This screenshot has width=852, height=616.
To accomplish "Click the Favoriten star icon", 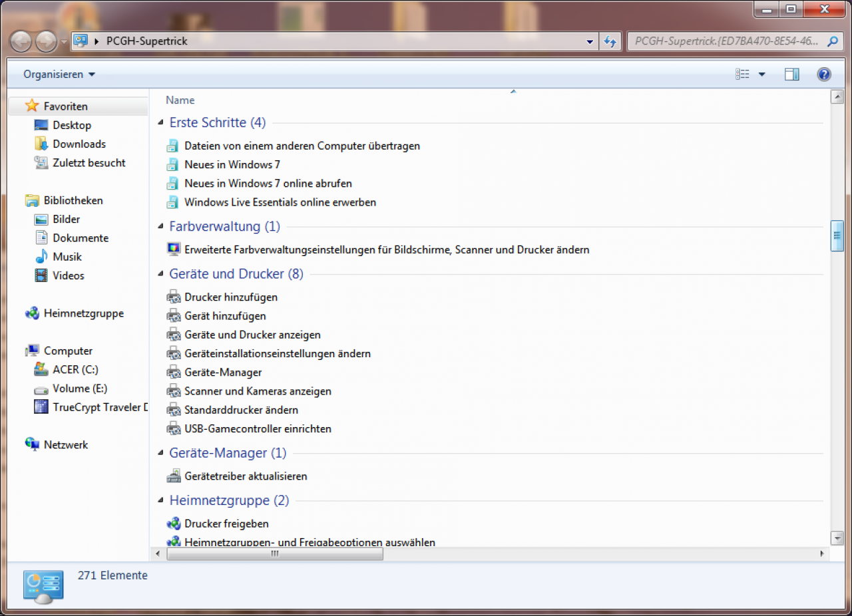I will [x=32, y=106].
